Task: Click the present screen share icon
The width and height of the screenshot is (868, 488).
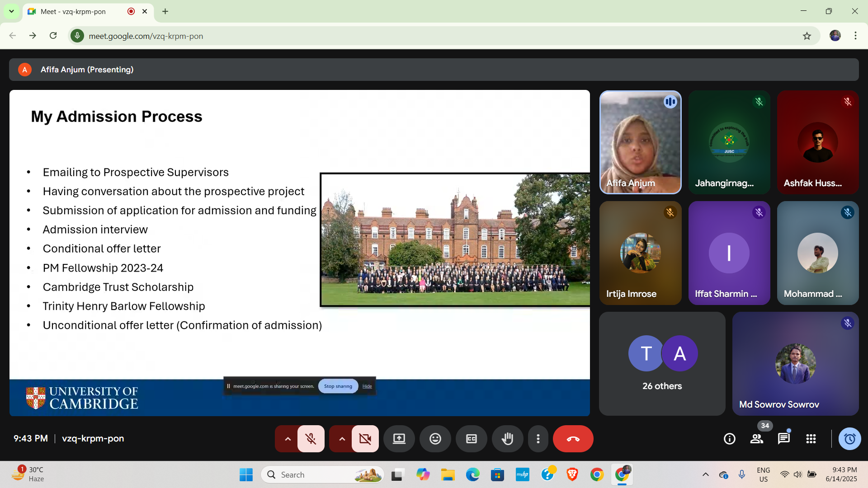Action: point(399,439)
